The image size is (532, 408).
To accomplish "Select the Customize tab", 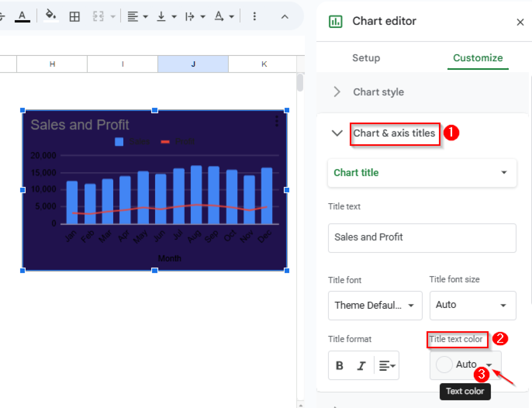I will [x=478, y=58].
